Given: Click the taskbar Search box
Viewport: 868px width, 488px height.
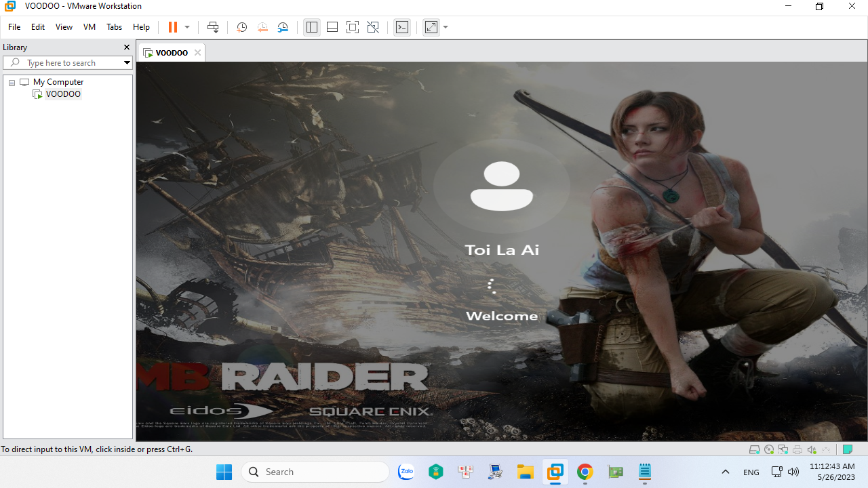Looking at the screenshot, I should (x=315, y=472).
